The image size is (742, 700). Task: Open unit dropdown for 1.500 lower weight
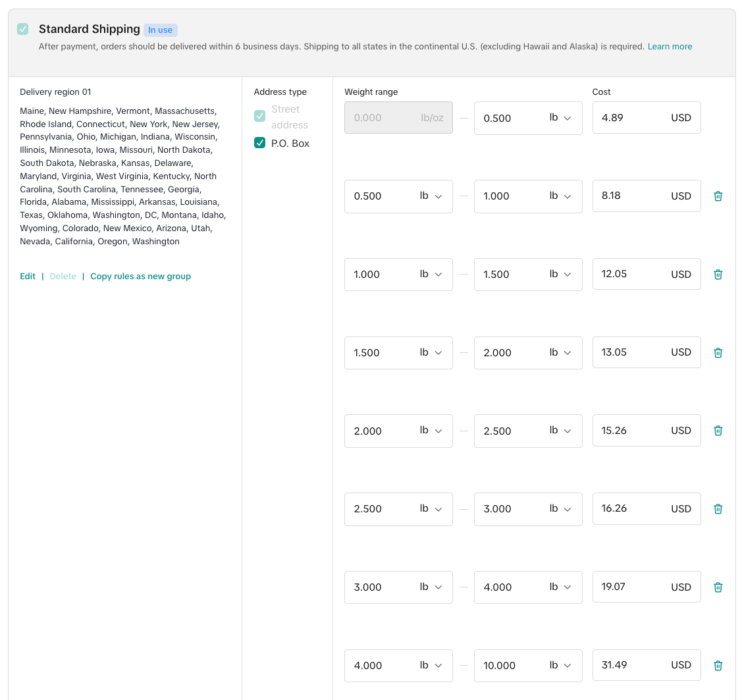(431, 352)
